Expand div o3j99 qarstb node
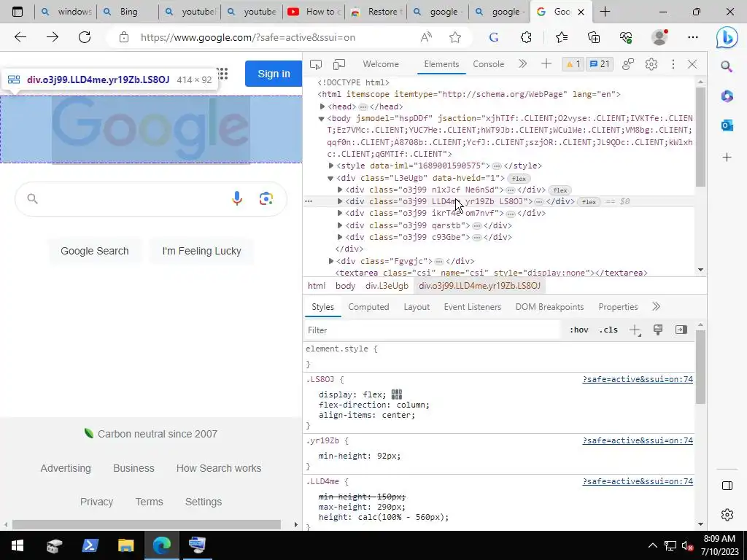The height and width of the screenshot is (560, 747). (340, 225)
